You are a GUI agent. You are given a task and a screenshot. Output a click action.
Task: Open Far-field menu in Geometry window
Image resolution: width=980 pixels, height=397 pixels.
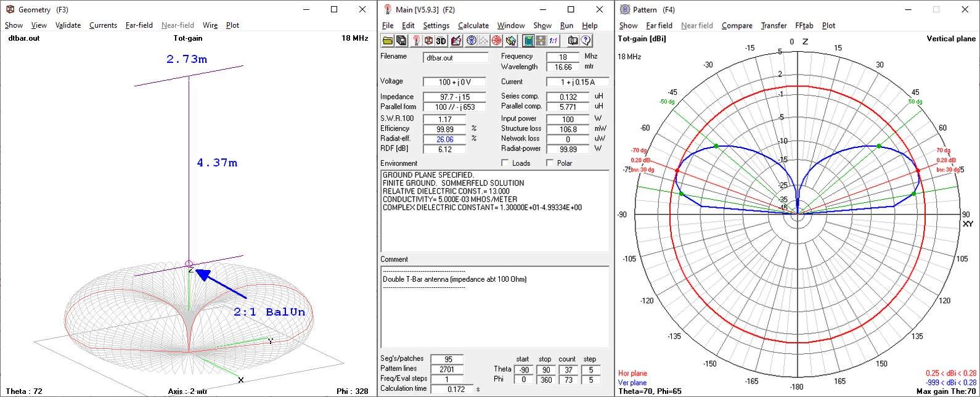click(139, 25)
